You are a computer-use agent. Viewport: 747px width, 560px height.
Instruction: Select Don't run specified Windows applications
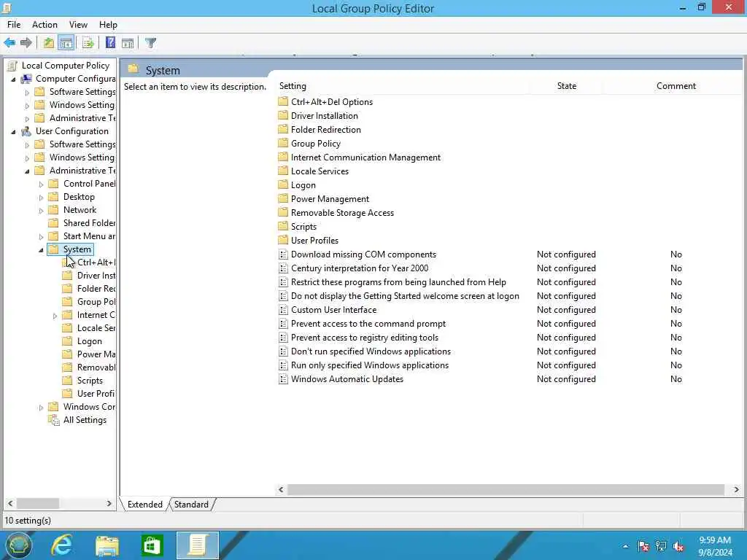point(371,351)
